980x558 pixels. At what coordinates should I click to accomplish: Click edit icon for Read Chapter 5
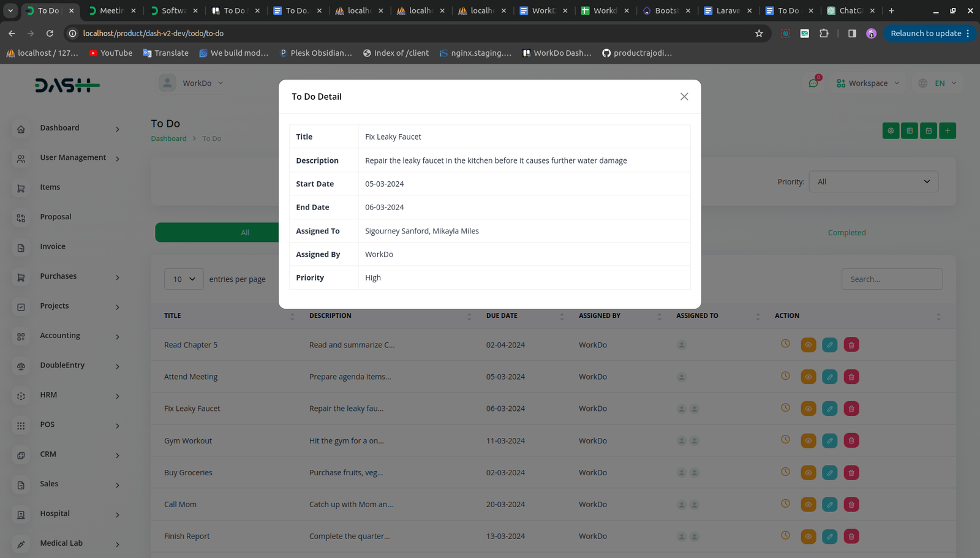(829, 345)
